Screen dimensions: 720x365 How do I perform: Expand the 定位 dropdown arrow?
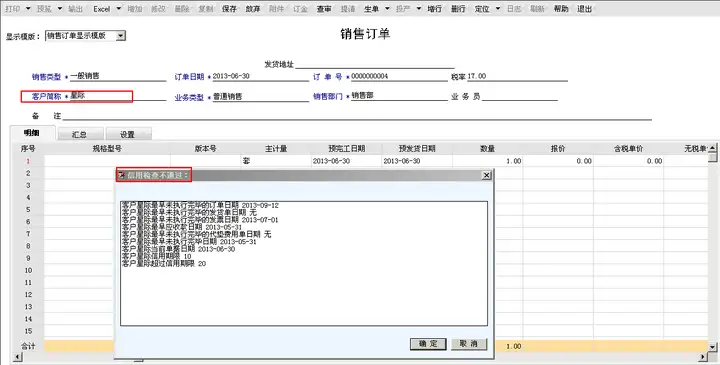498,9
